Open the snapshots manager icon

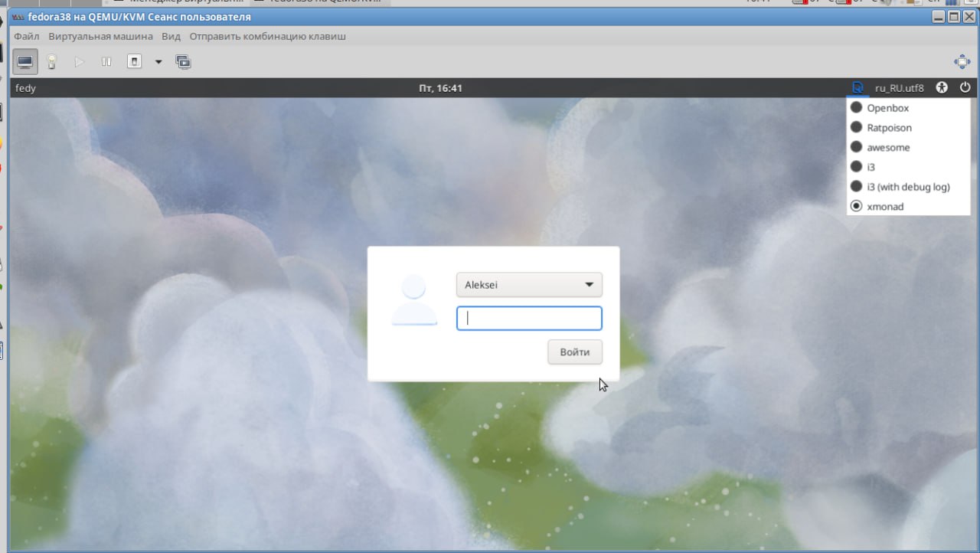click(183, 61)
